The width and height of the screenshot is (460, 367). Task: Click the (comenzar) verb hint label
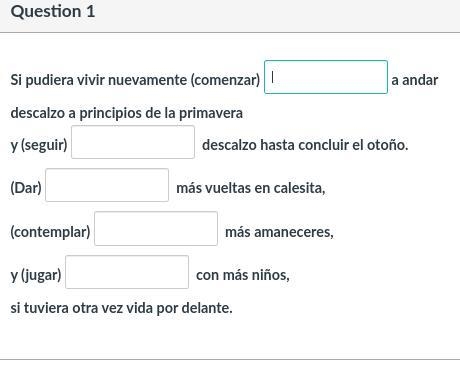[x=225, y=80]
